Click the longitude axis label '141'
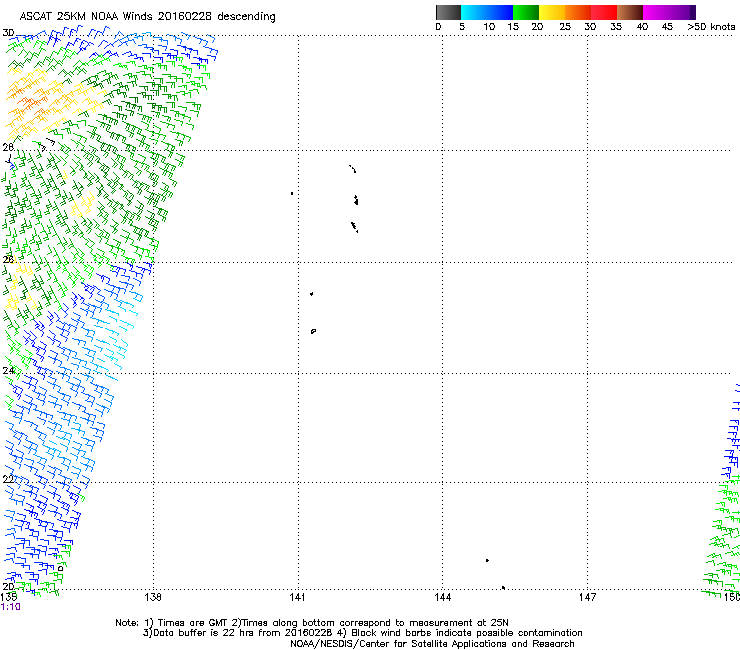Screen dimensions: 740x650 point(297,597)
